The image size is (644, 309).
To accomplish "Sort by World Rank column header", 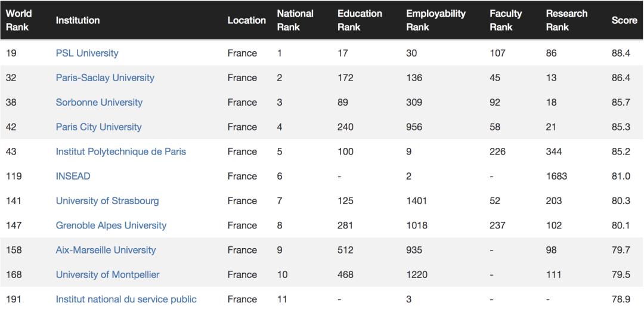I will coord(18,20).
